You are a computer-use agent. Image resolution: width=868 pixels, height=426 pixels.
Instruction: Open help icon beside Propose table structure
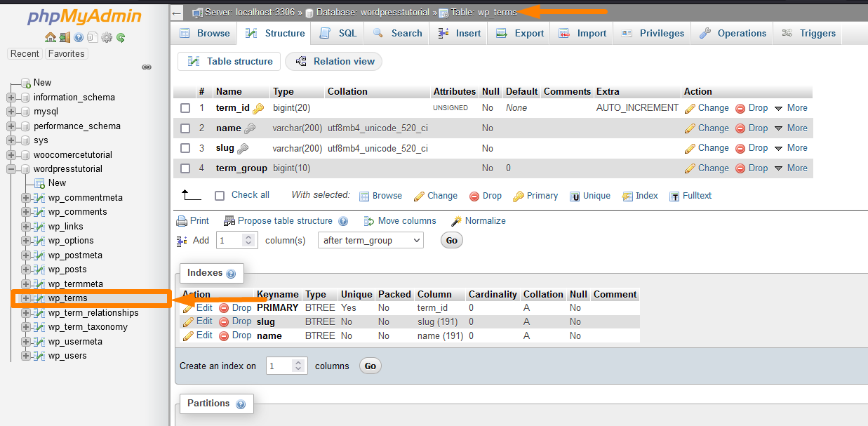[x=343, y=221]
